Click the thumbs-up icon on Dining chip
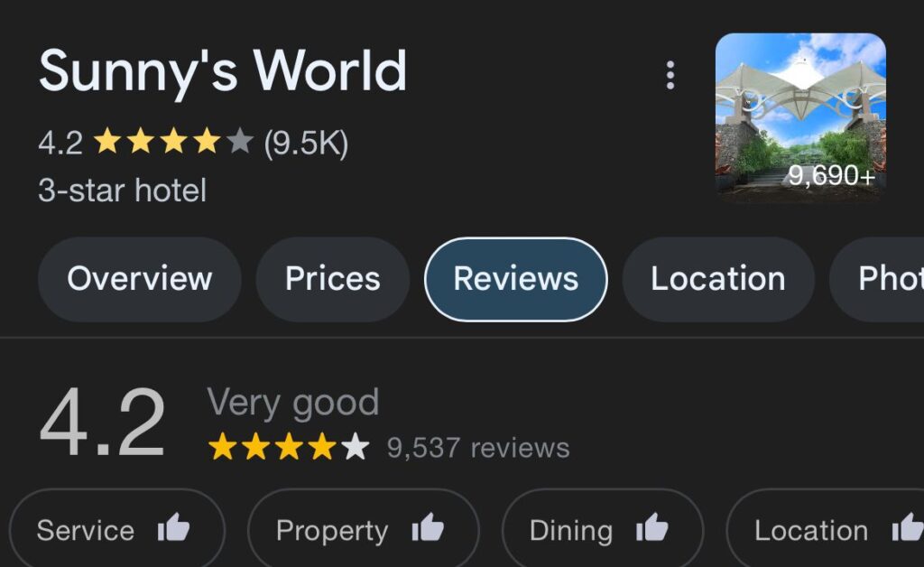924x567 pixels. pos(651,527)
